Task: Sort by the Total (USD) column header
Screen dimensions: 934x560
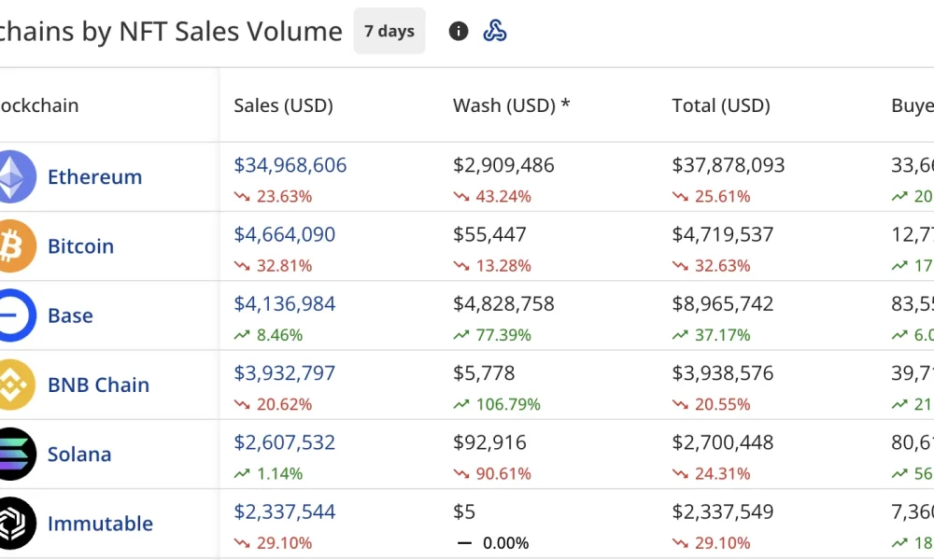Action: [x=720, y=105]
